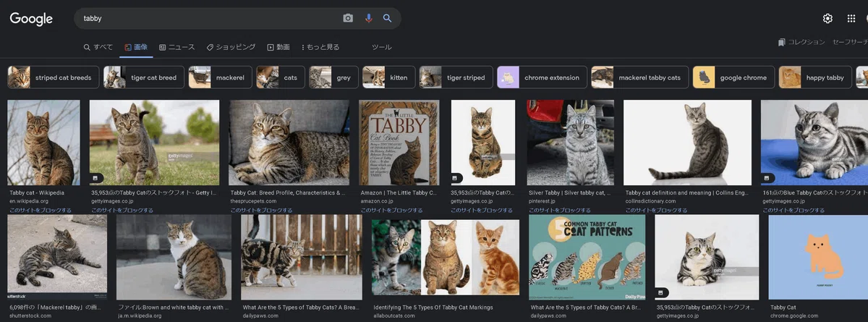The width and height of the screenshot is (868, 322).
Task: Click the thesprucepets.com source text
Action: 252,201
